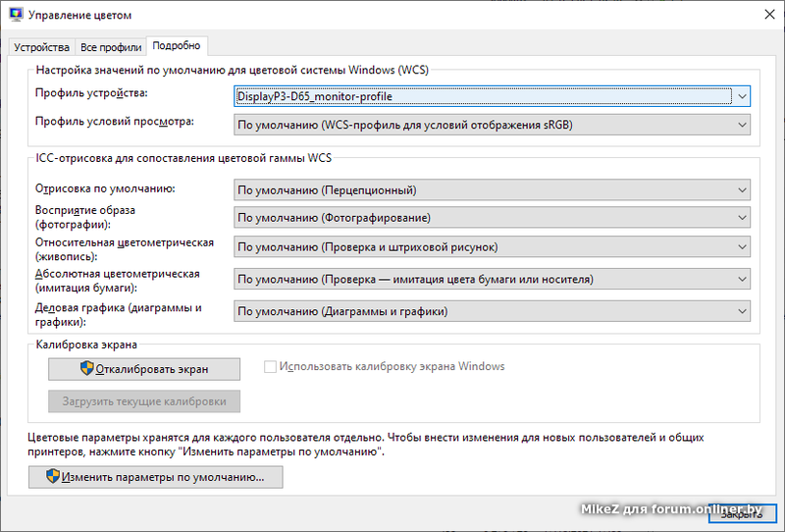785x532 pixels.
Task: Switch to the Все профили tab
Action: pos(110,47)
